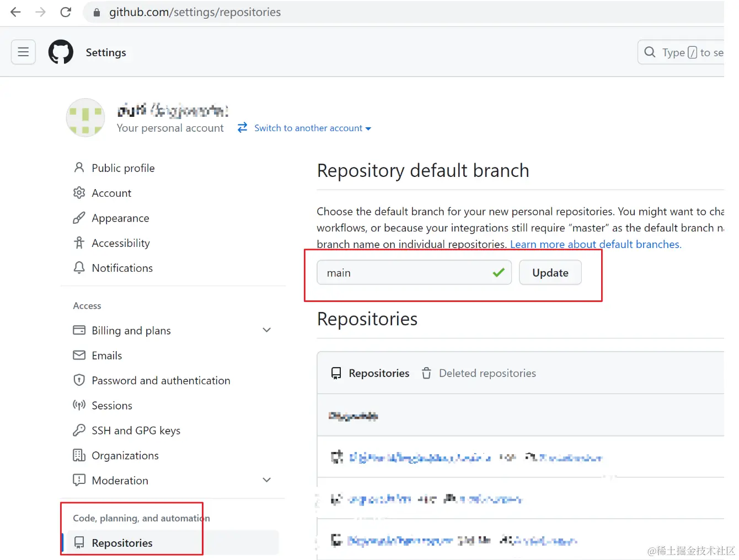Open Learn more about default branches link
Screen dimensions: 739x560
coord(596,244)
